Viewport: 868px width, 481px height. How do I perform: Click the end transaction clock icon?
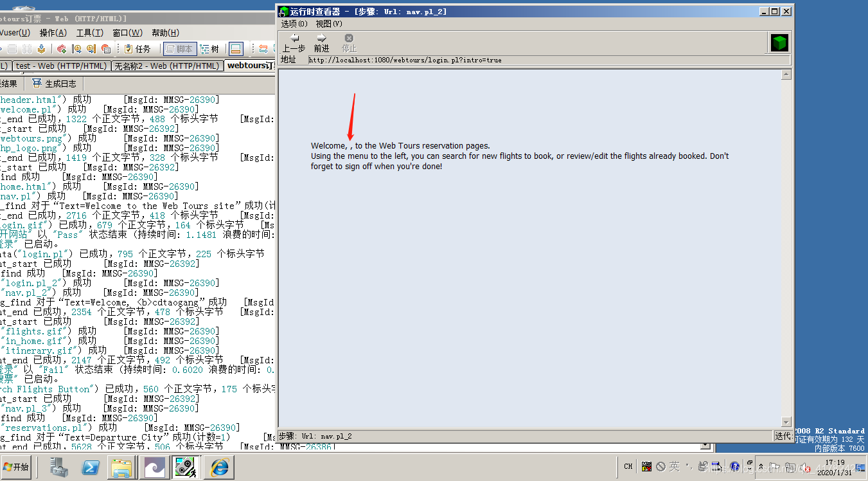pyautogui.click(x=91, y=49)
